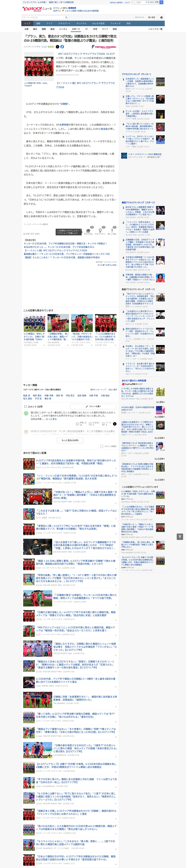Open the 海外サッカートップ link
The width and height of the screenshot is (186, 868).
point(98,390)
